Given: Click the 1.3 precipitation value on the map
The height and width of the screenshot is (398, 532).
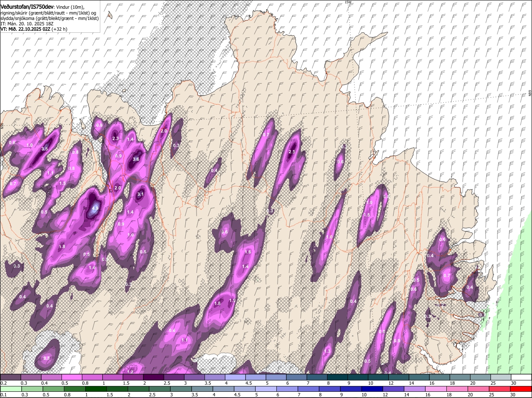Looking at the screenshot, I should [327, 351].
